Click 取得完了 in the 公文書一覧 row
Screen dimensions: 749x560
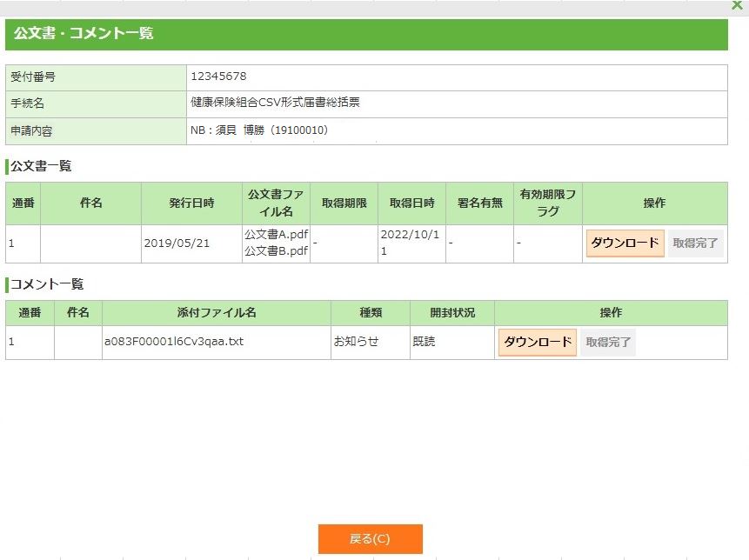click(695, 243)
